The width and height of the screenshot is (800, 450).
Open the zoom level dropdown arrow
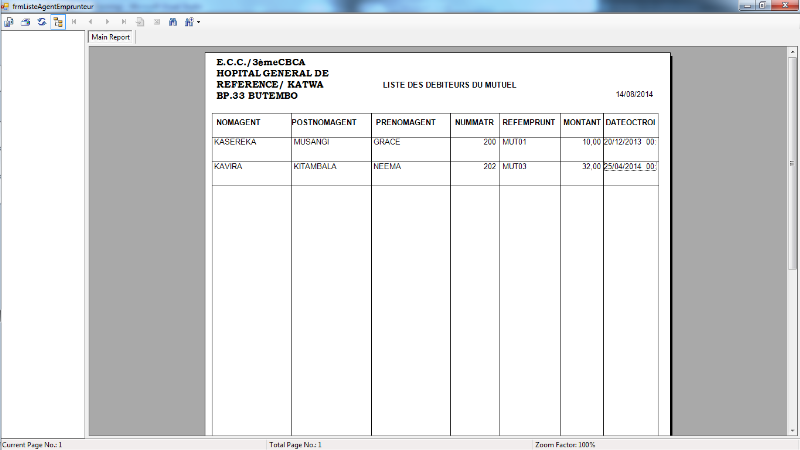[x=198, y=22]
